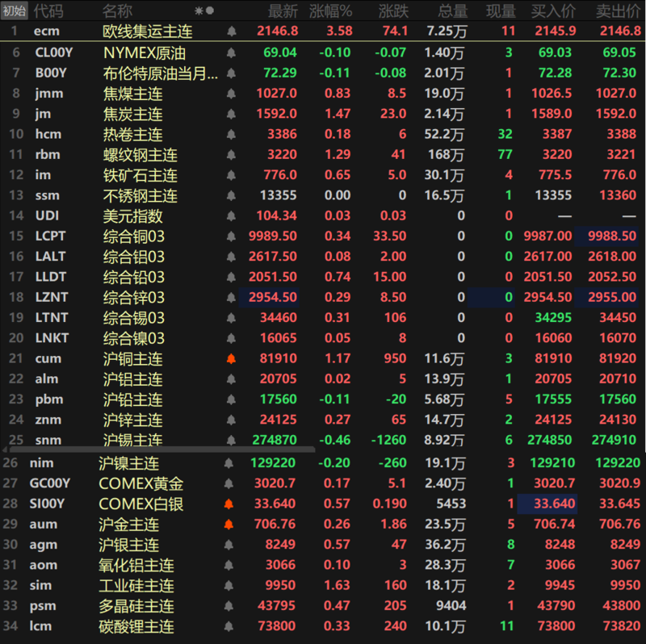Image resolution: width=646 pixels, height=644 pixels.
Task: Click the bell icon for NYMEX原油
Action: tap(232, 52)
